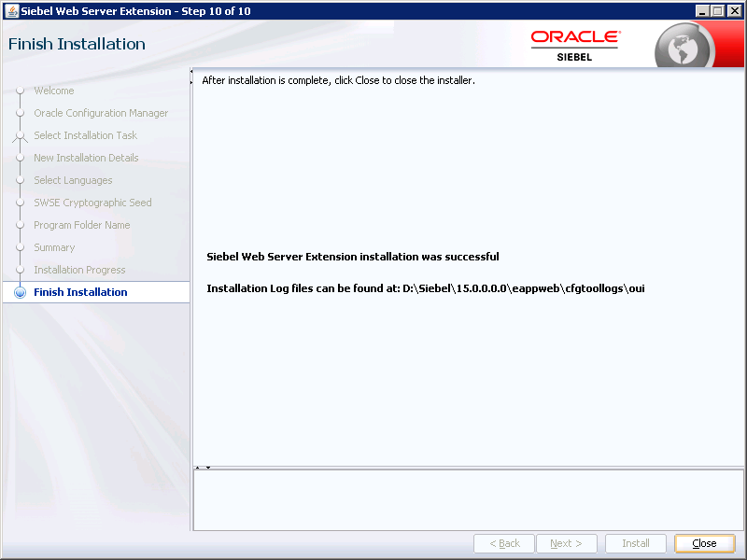Click the Oracle Siebel logo
This screenshot has width=747, height=560.
tap(575, 45)
